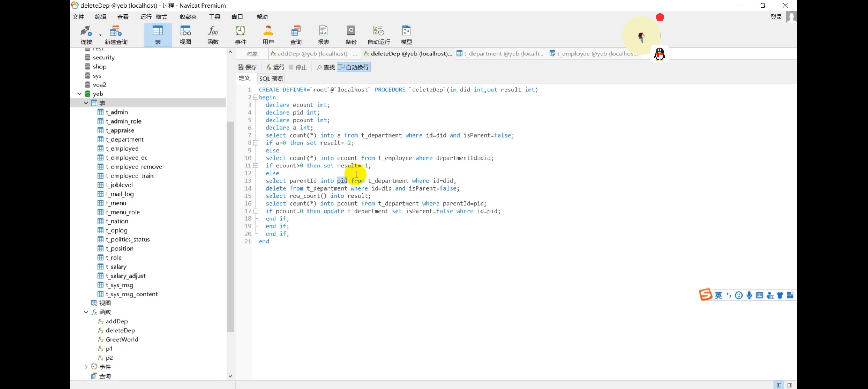Click the 报表 (Report) toolbar icon
This screenshot has width=868, height=389.
[324, 35]
